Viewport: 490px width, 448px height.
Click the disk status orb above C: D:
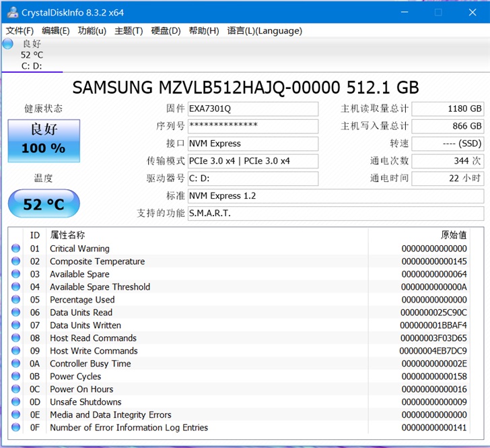pyautogui.click(x=7, y=44)
